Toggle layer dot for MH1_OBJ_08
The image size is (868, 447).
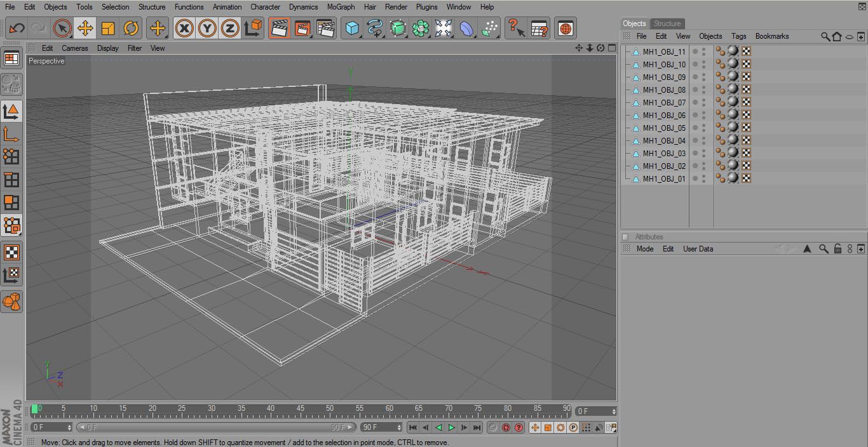click(695, 90)
